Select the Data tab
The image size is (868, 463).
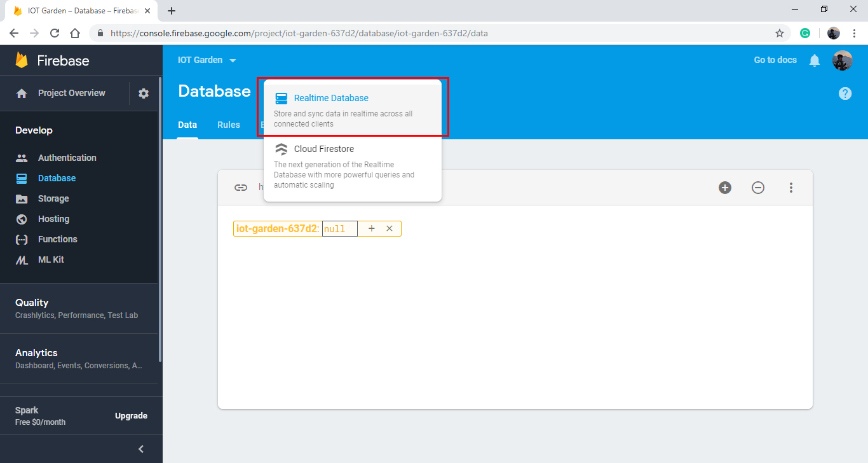tap(187, 125)
